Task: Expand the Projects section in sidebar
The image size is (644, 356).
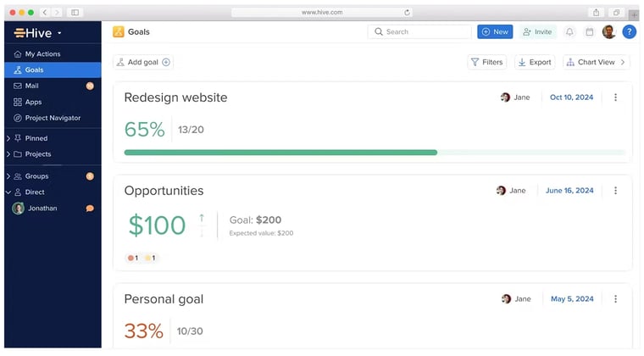Action: coord(8,154)
